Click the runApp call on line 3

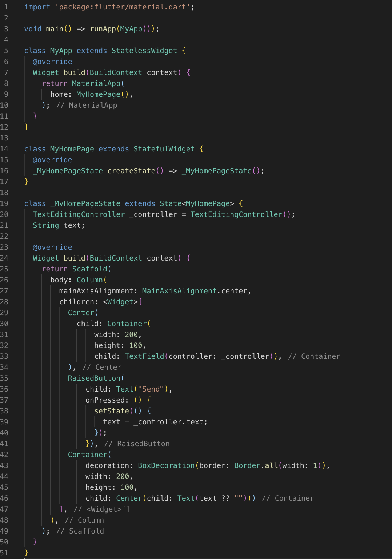(x=103, y=29)
